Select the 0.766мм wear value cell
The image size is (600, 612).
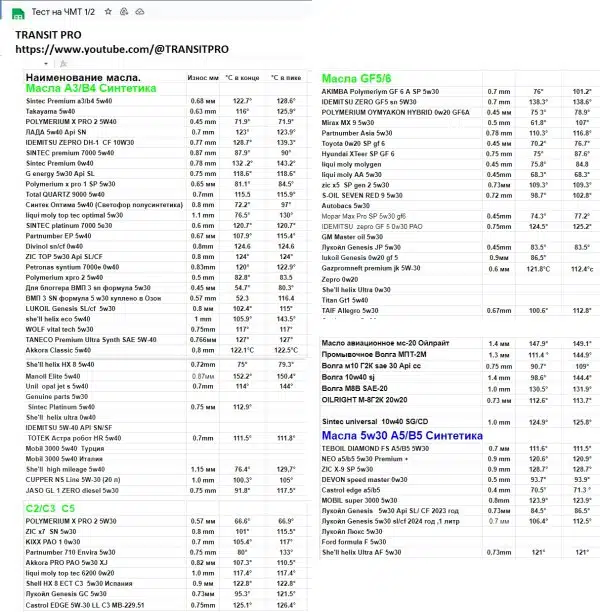tap(203, 340)
